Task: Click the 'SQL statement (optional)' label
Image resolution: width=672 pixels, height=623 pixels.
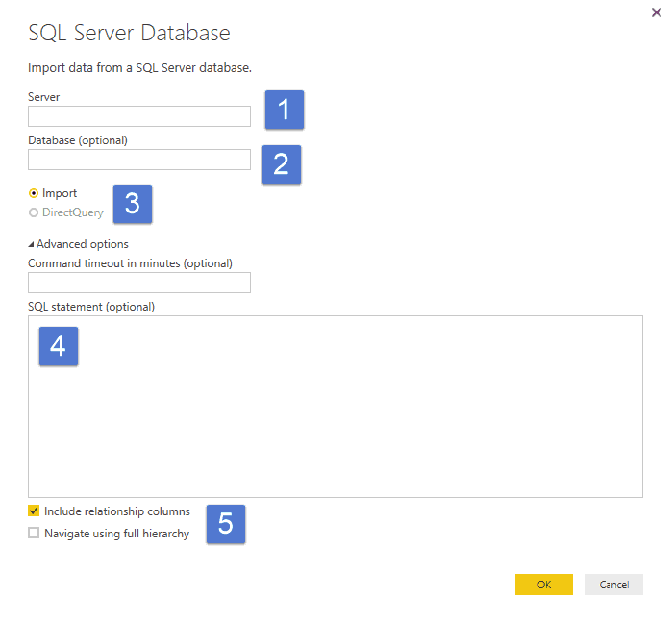Action: click(91, 307)
